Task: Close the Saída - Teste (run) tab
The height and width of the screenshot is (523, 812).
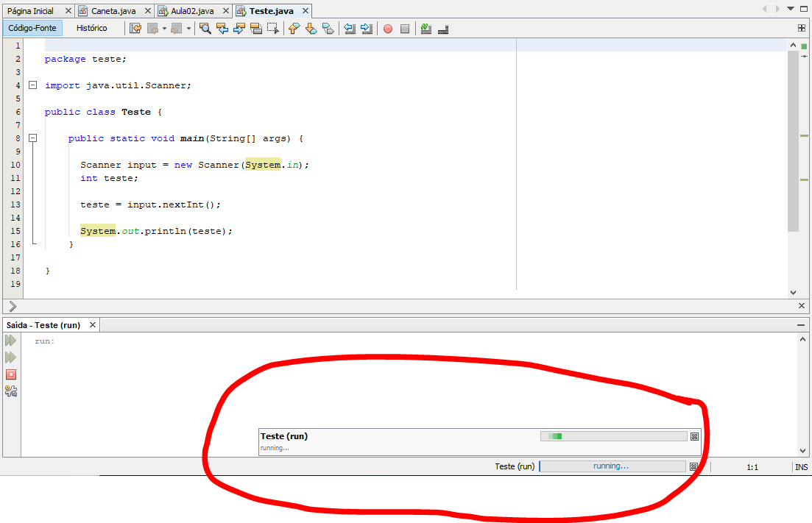Action: [93, 325]
